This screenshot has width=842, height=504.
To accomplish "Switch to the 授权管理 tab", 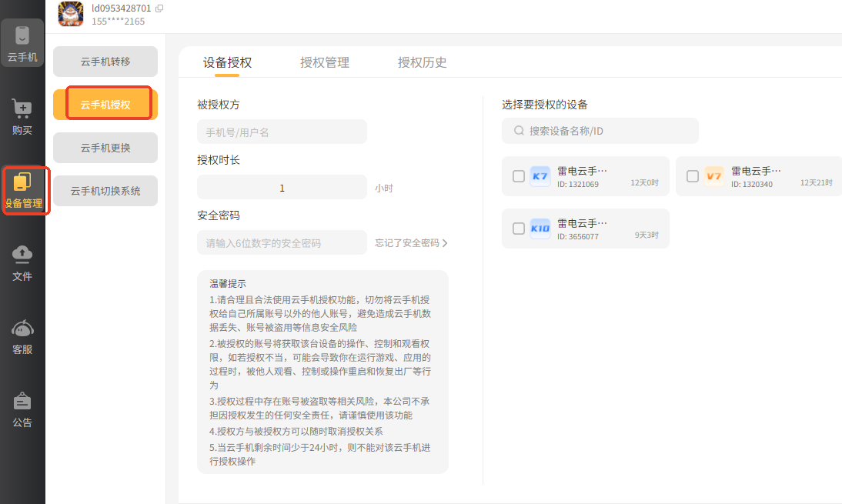I will coord(324,62).
